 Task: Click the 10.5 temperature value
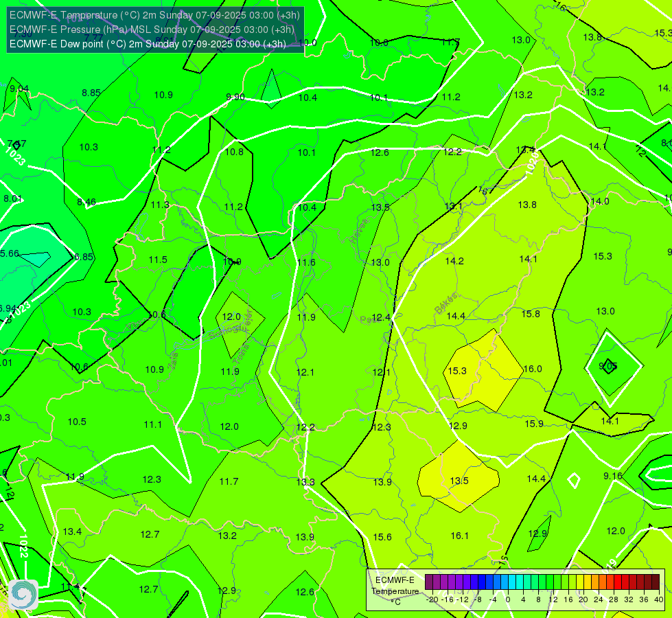77,422
